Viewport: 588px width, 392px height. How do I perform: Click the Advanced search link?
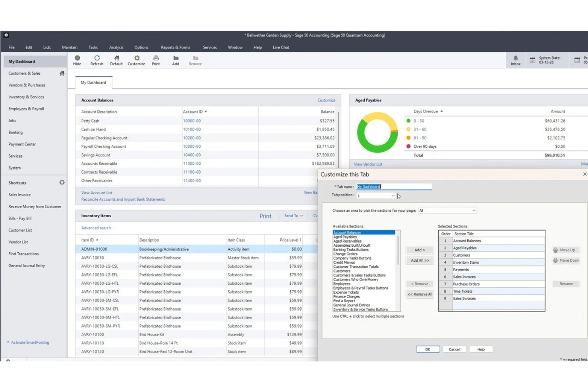(96, 228)
